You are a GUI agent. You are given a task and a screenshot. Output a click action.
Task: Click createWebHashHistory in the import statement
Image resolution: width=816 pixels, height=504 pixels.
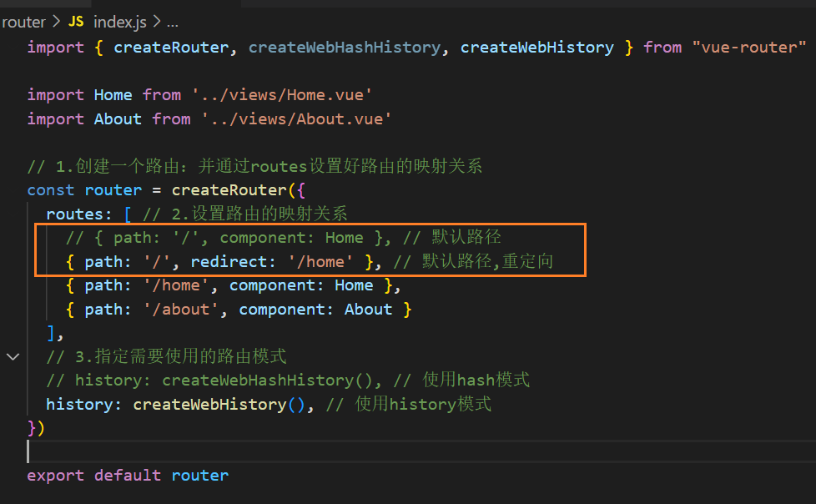pyautogui.click(x=345, y=48)
